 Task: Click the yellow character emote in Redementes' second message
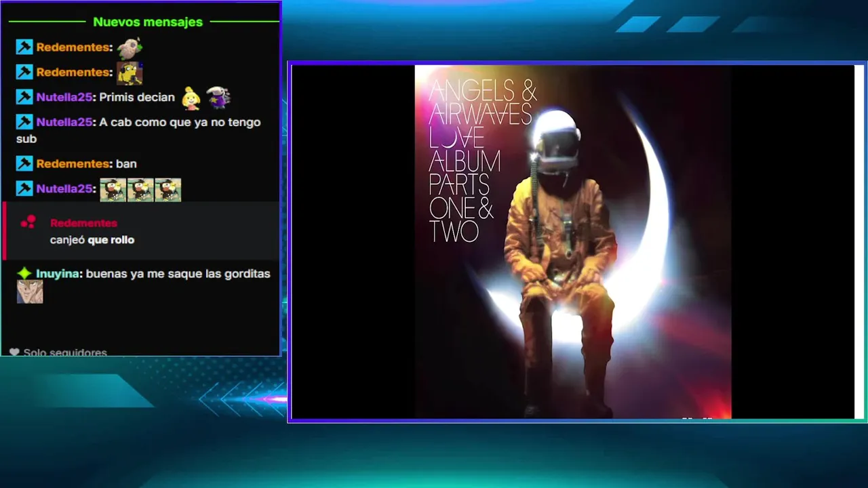tap(129, 73)
